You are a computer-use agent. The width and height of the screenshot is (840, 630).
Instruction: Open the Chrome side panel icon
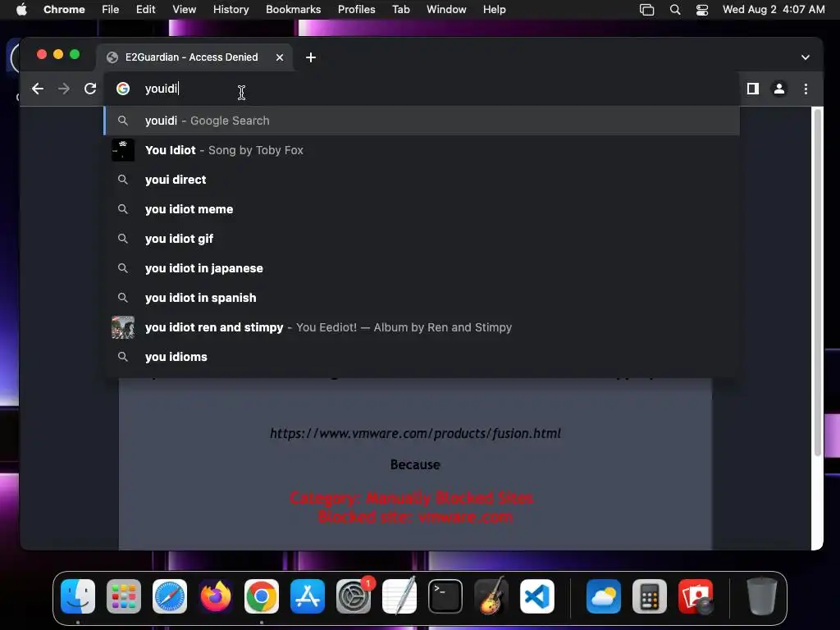[753, 89]
